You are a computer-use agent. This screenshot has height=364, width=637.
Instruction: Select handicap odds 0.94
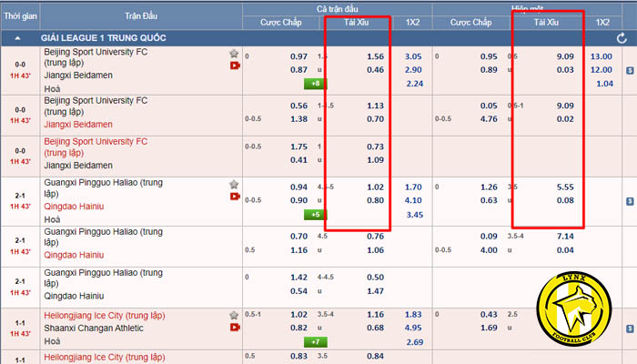point(298,187)
